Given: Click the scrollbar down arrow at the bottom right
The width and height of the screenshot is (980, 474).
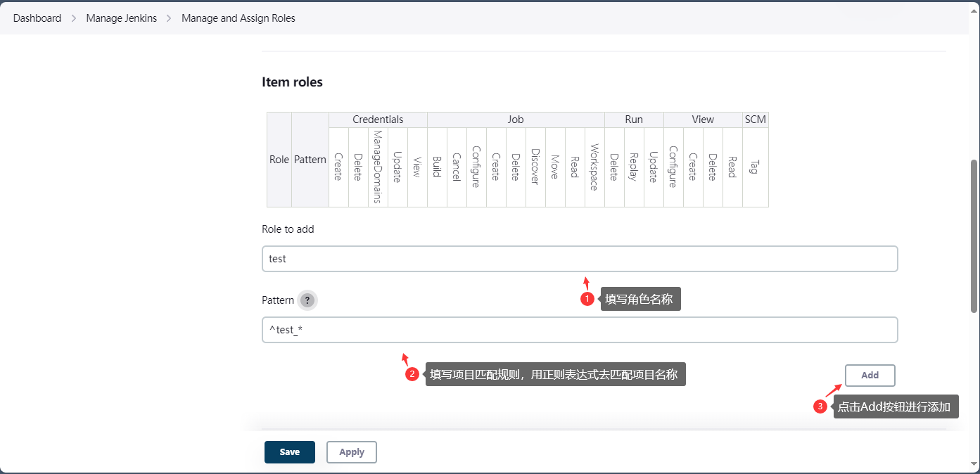Looking at the screenshot, I should point(974,464).
